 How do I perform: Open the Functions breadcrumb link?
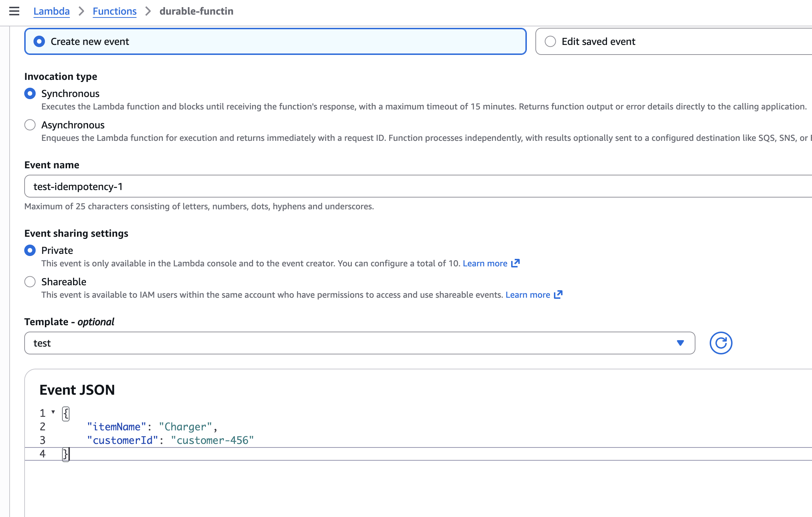114,11
